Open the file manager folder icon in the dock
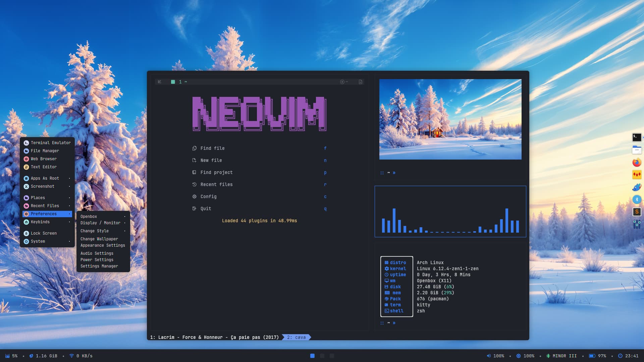This screenshot has width=644, height=362. point(637,150)
